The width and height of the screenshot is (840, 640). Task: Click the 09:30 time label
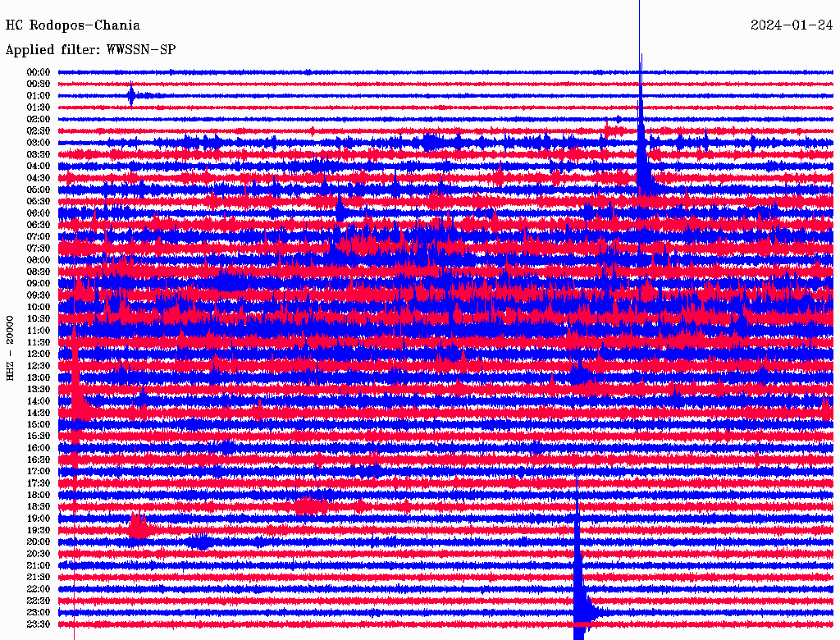[39, 295]
